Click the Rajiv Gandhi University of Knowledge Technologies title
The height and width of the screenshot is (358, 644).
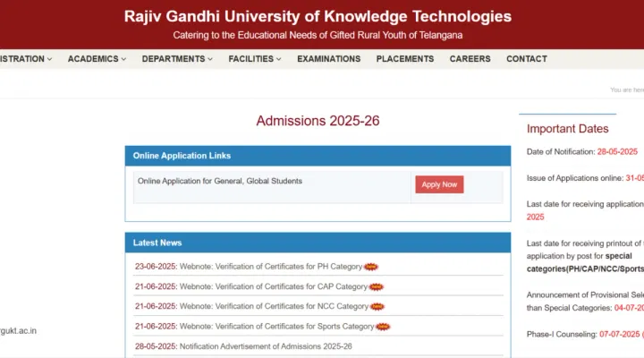coord(318,16)
